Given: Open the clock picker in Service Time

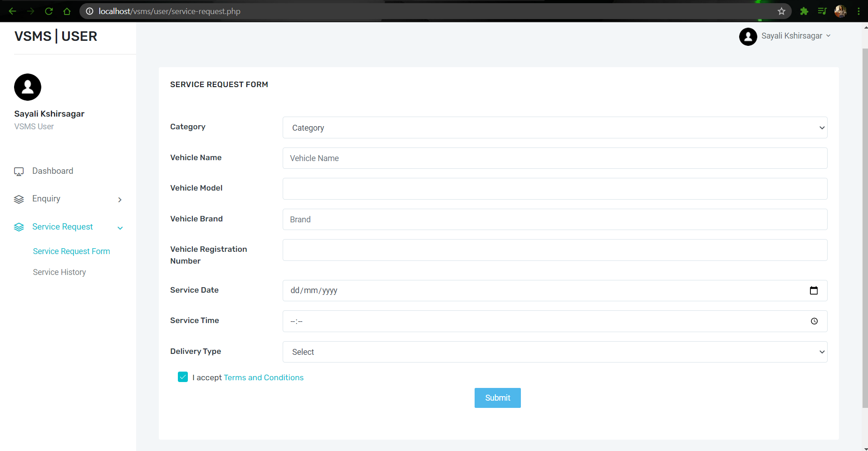Looking at the screenshot, I should tap(814, 321).
